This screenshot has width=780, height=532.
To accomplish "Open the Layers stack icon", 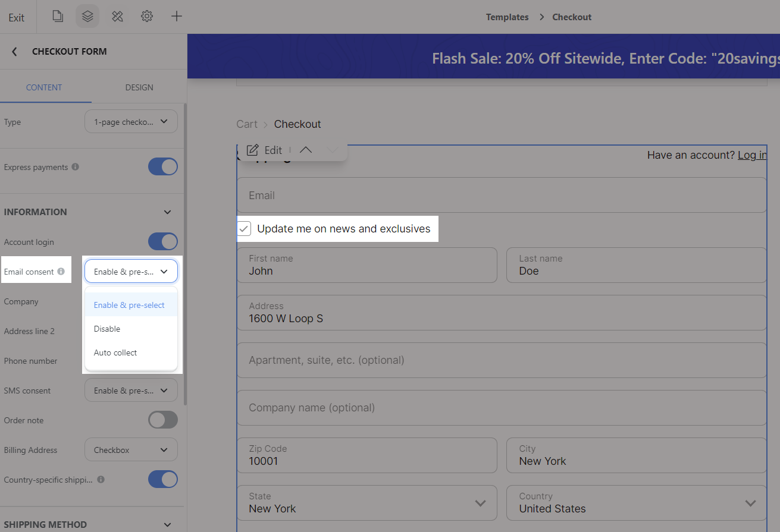I will 87,17.
